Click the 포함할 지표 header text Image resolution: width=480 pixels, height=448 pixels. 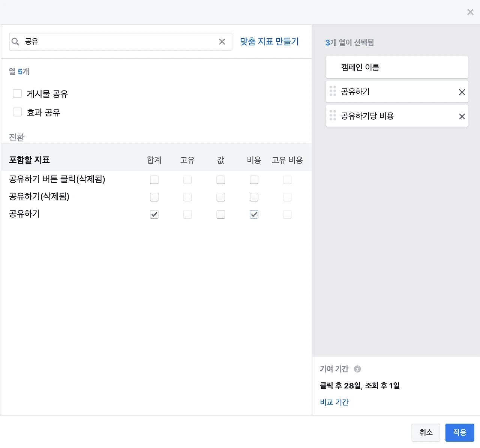[30, 160]
